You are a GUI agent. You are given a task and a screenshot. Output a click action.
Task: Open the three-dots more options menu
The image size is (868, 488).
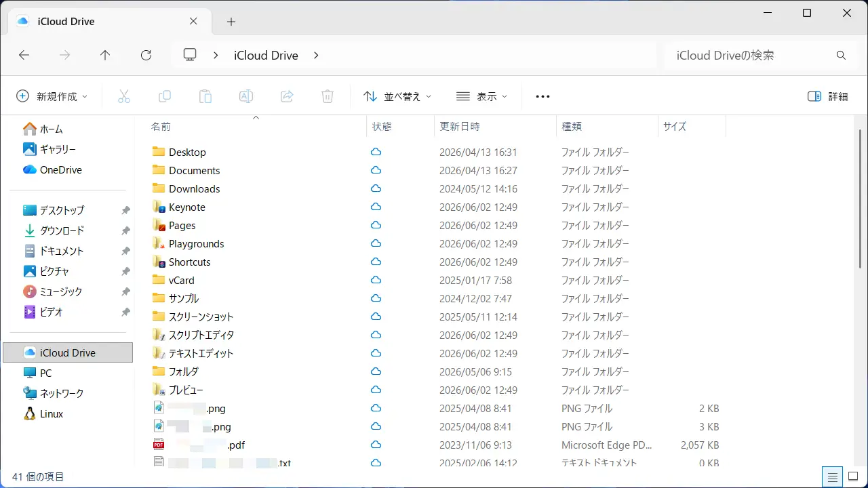(542, 97)
